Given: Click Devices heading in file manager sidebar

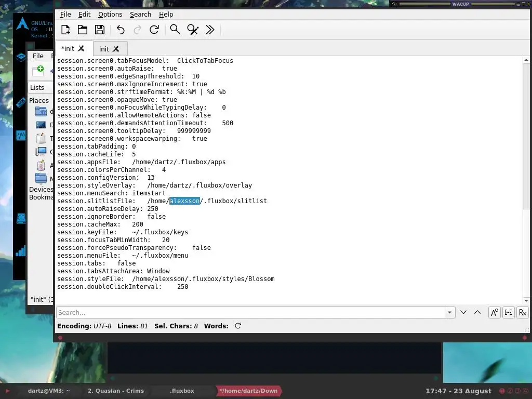Looking at the screenshot, I should 41,189.
